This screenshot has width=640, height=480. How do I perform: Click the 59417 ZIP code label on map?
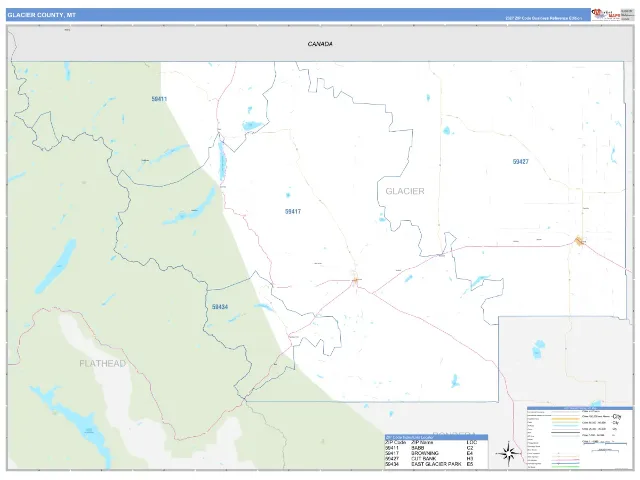tap(293, 211)
